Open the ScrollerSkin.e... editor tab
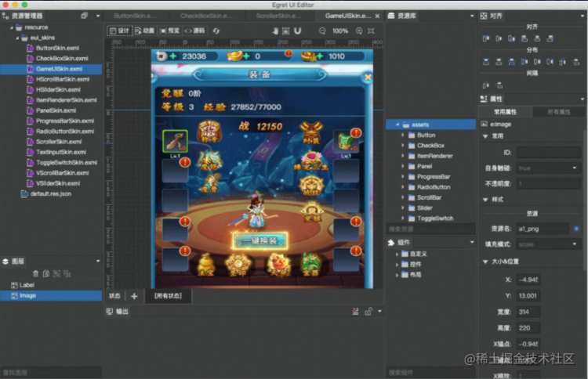Viewport: 588px width, 379px height. (x=278, y=16)
